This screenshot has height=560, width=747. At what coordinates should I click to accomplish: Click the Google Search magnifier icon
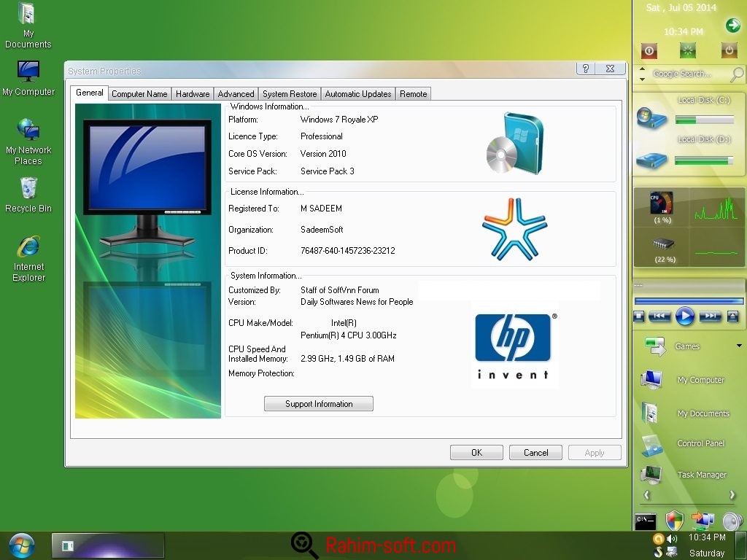[x=736, y=75]
